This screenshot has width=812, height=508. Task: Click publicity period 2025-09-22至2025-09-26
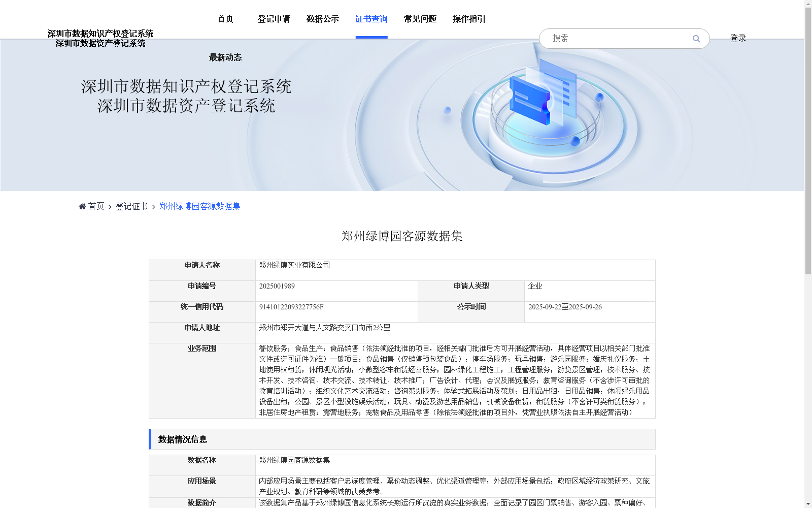(565, 307)
